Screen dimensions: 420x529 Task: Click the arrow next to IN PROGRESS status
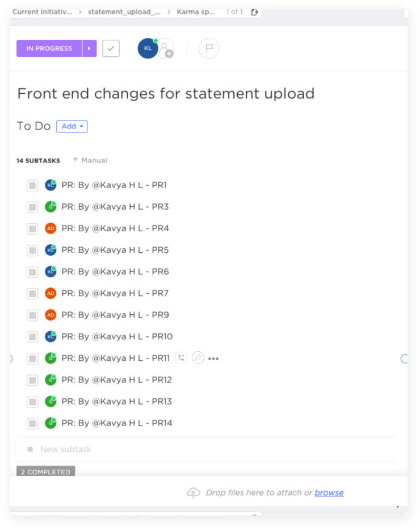click(x=89, y=48)
